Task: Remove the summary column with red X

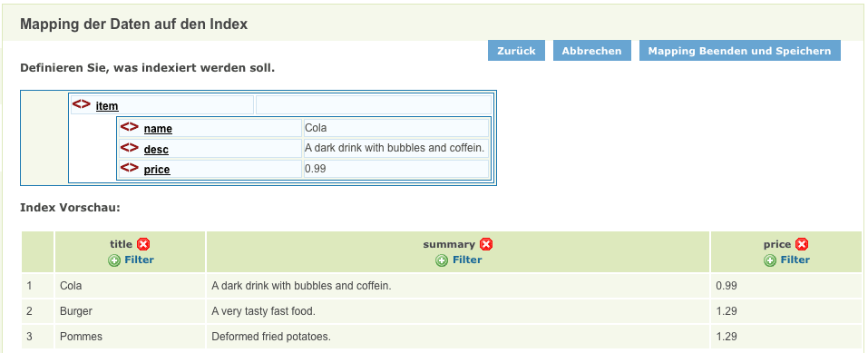Action: tap(486, 244)
